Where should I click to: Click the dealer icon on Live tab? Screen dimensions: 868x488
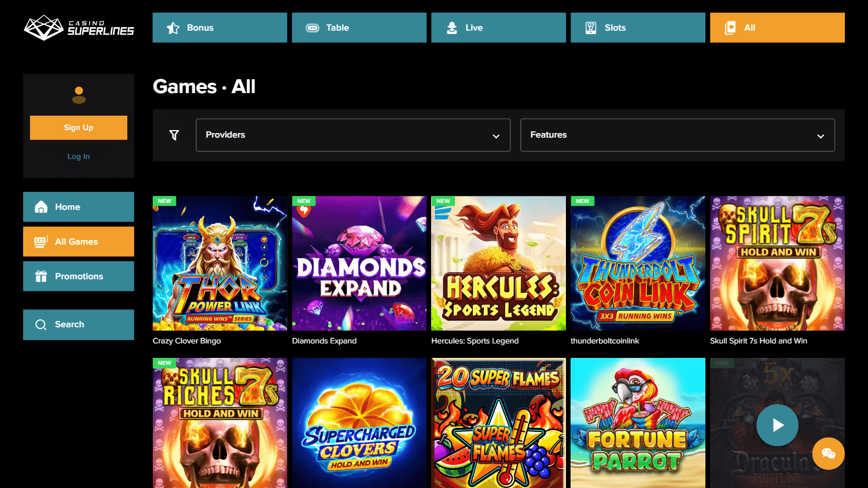tap(452, 28)
